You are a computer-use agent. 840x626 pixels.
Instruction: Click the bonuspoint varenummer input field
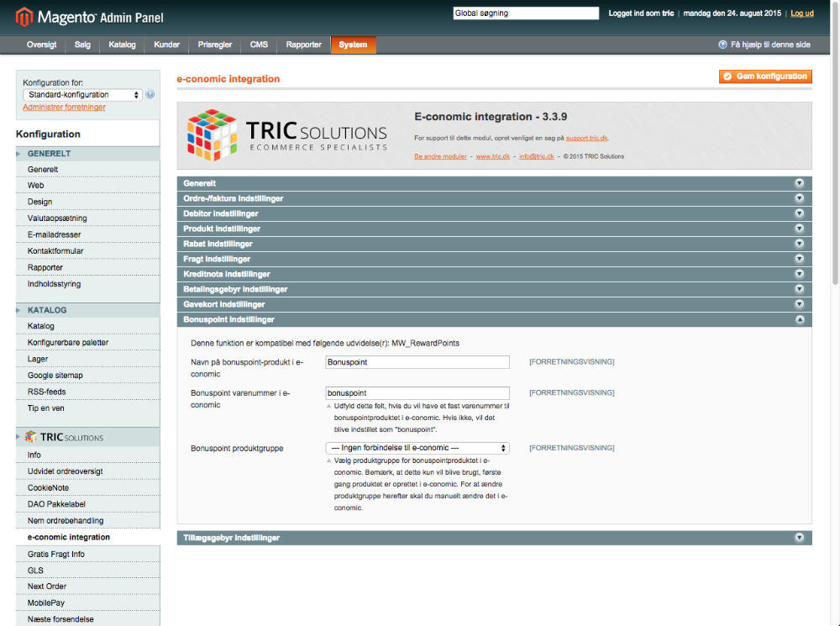417,392
